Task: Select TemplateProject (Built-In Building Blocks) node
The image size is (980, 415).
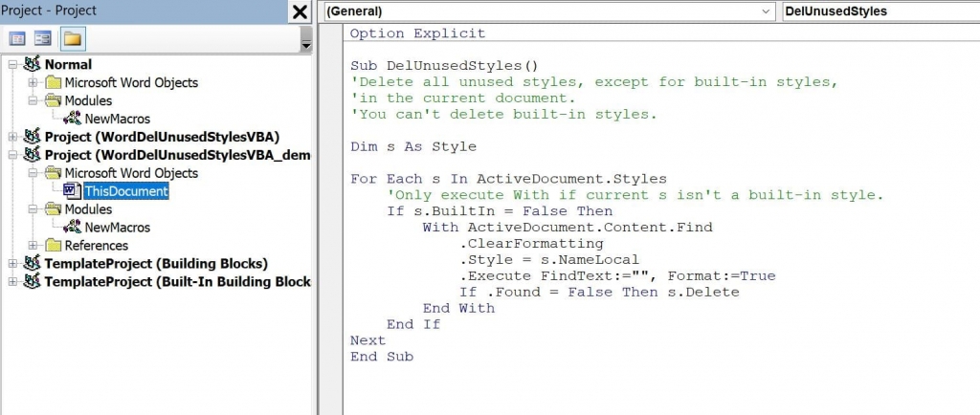Action: pyautogui.click(x=177, y=281)
